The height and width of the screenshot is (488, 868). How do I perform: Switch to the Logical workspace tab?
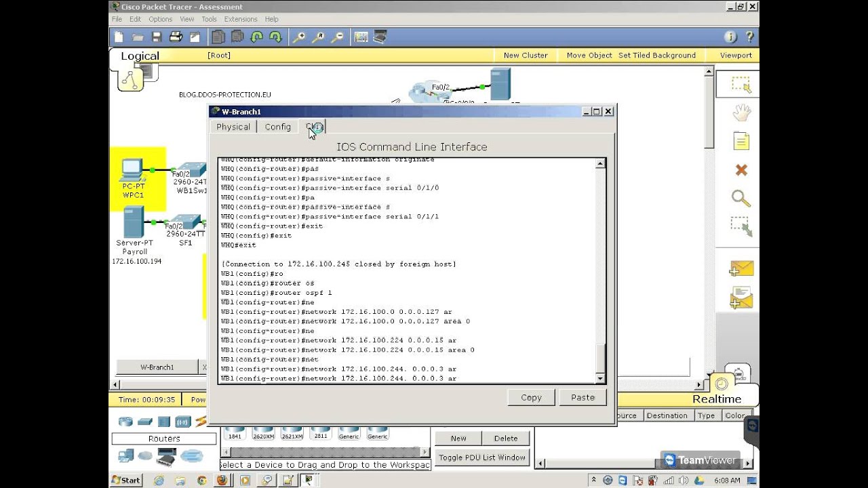(x=140, y=56)
